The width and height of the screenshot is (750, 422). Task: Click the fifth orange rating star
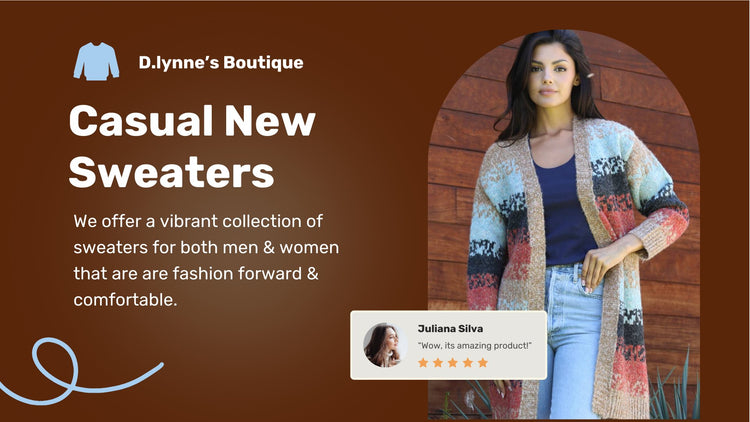coord(483,363)
